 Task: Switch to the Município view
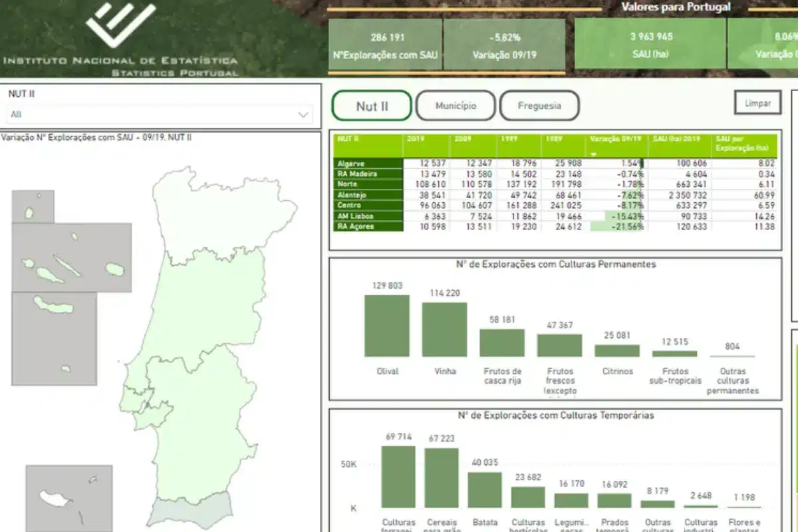click(456, 105)
